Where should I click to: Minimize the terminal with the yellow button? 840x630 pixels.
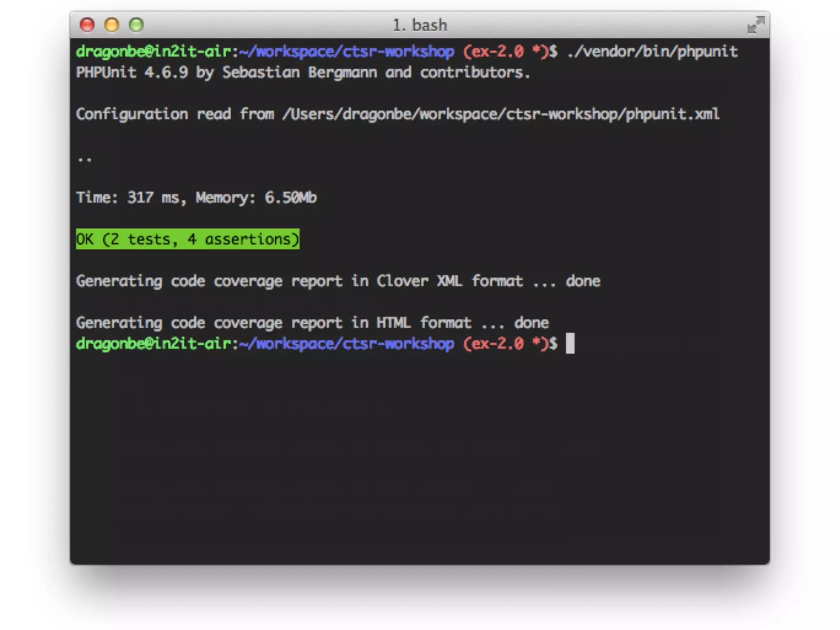point(112,25)
